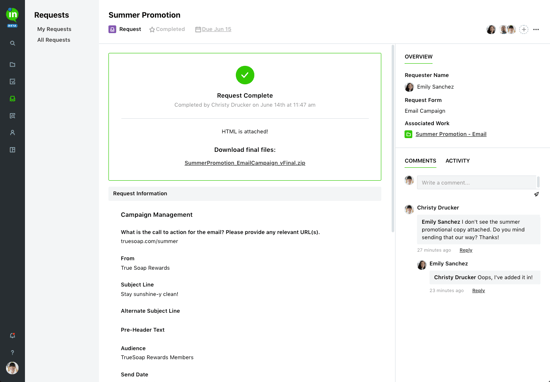
Task: Click the truesoap.com/summer URL text
Action: (x=149, y=241)
